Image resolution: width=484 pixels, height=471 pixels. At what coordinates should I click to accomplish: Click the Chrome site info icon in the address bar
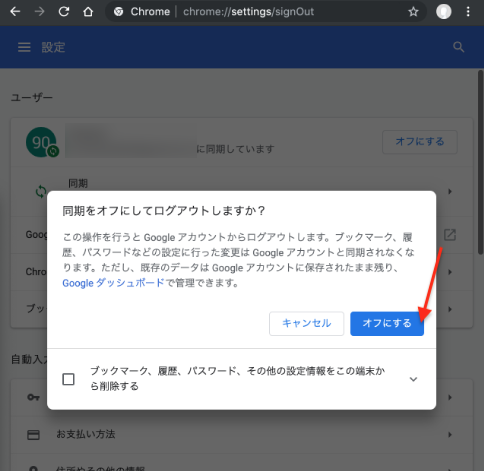[118, 12]
